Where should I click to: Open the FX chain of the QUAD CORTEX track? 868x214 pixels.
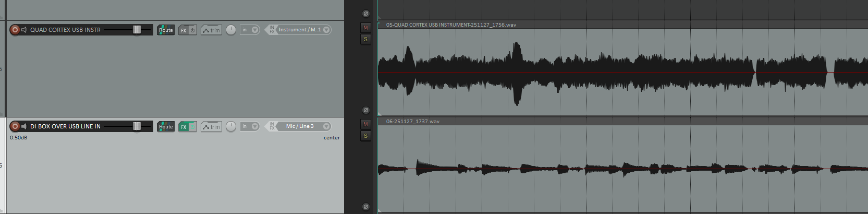point(184,30)
